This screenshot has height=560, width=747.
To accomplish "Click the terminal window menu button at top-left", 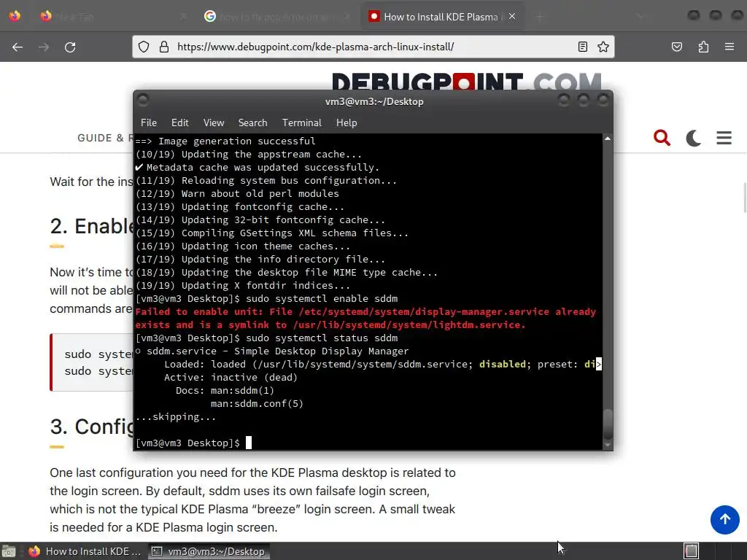I will (143, 100).
